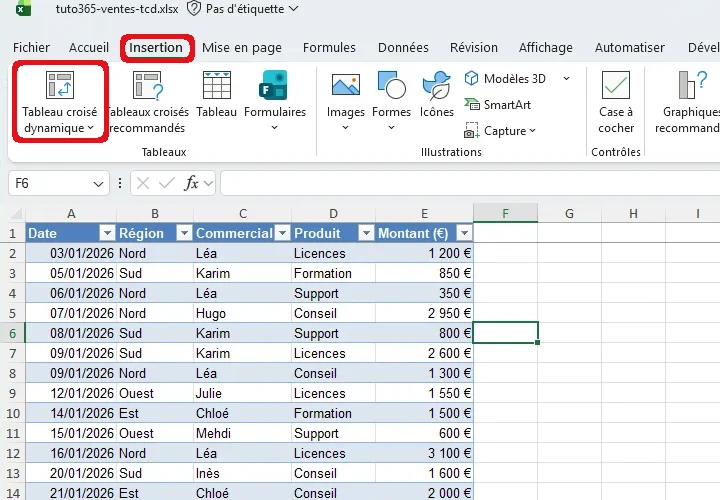The image size is (720, 500).
Task: Open the Montant (€) filter dropdown
Action: click(464, 233)
